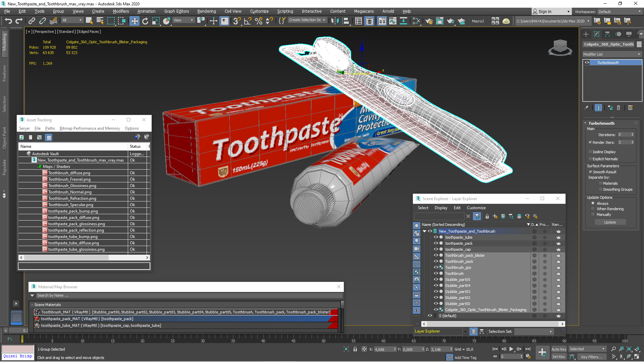Toggle the Angle Snap icon
Screen dimensions: 644x362
[248, 21]
